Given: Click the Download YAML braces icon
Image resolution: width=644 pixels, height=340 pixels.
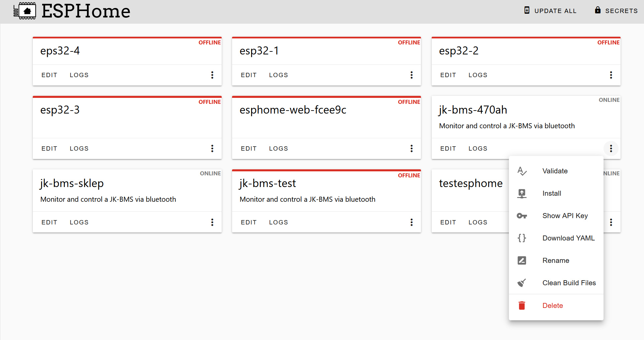Looking at the screenshot, I should pyautogui.click(x=522, y=238).
